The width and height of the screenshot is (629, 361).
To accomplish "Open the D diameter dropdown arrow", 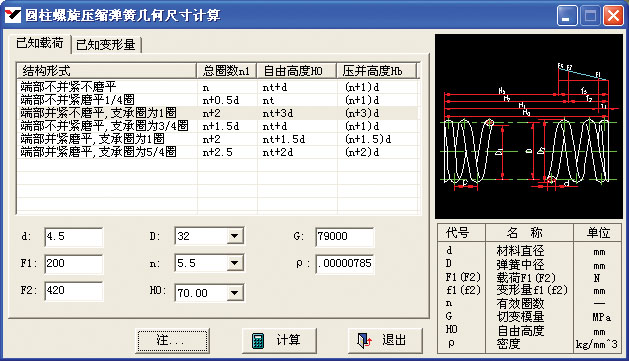I will 235,236.
